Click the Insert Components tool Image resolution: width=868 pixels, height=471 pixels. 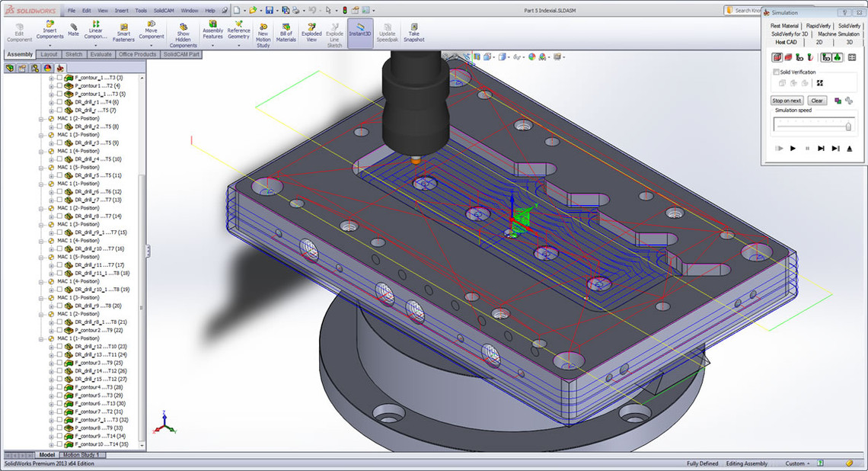click(x=49, y=30)
